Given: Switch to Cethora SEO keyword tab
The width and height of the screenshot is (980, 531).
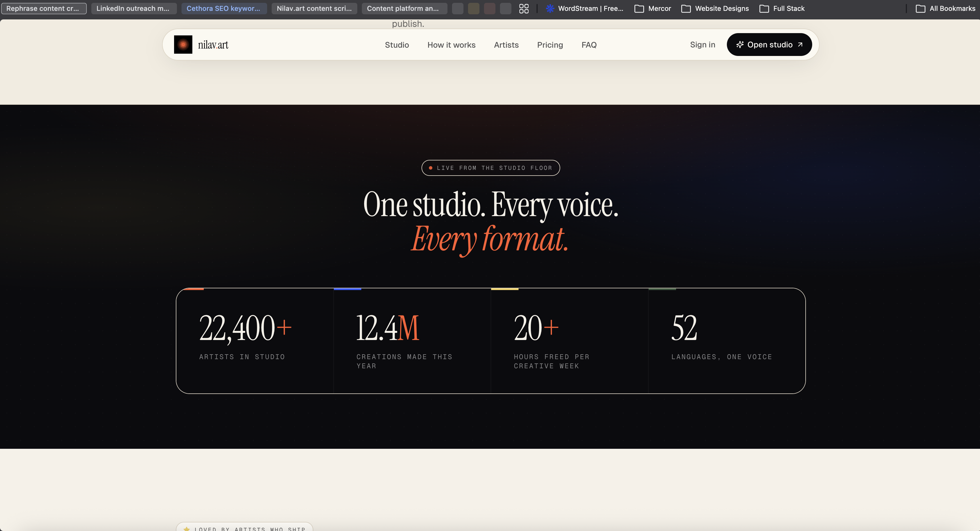Looking at the screenshot, I should tap(224, 8).
